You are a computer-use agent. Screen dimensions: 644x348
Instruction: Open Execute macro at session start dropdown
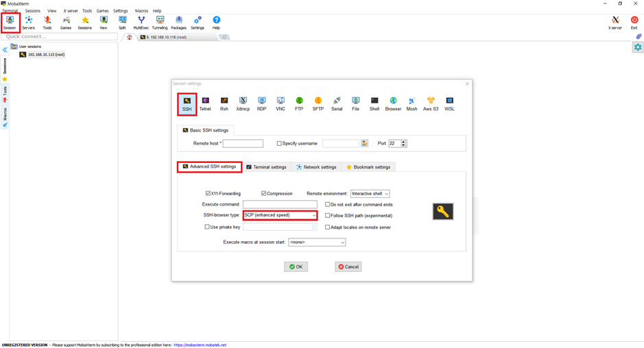pos(317,242)
